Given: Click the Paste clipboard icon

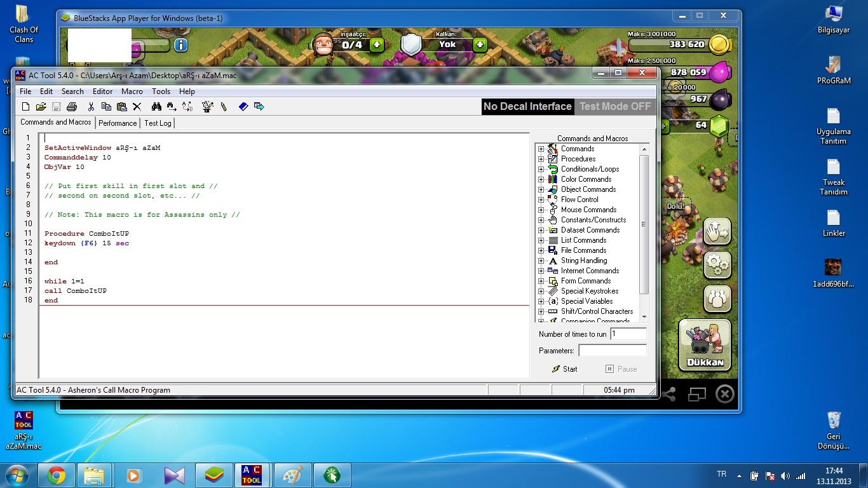Looking at the screenshot, I should (121, 107).
